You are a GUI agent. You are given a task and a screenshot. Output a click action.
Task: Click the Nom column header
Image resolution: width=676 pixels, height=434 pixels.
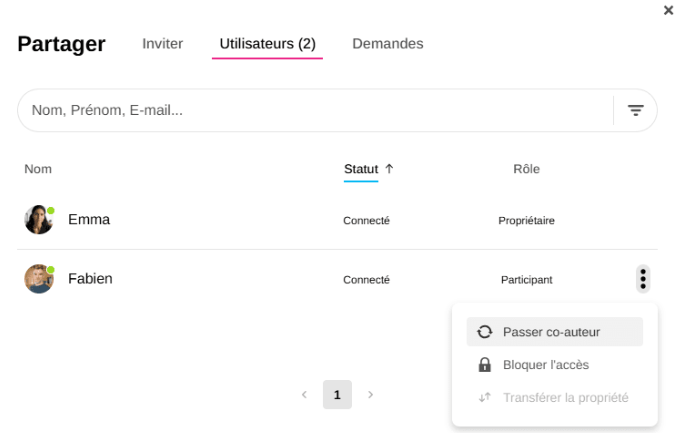pyautogui.click(x=38, y=169)
